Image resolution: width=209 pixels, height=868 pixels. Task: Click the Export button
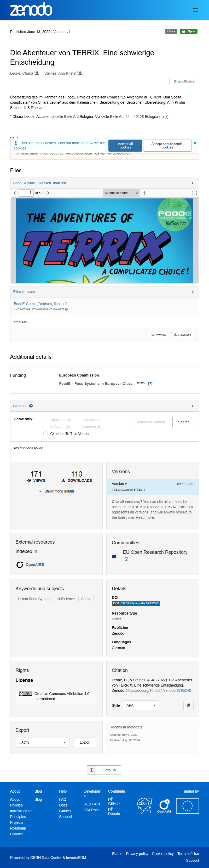(x=85, y=742)
